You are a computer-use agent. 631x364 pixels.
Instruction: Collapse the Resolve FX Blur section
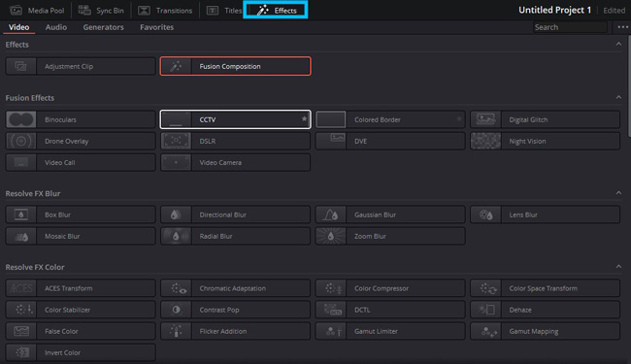pos(618,193)
